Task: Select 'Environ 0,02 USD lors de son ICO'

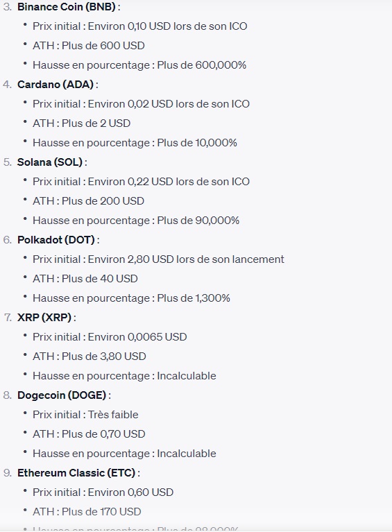Action: coord(169,104)
